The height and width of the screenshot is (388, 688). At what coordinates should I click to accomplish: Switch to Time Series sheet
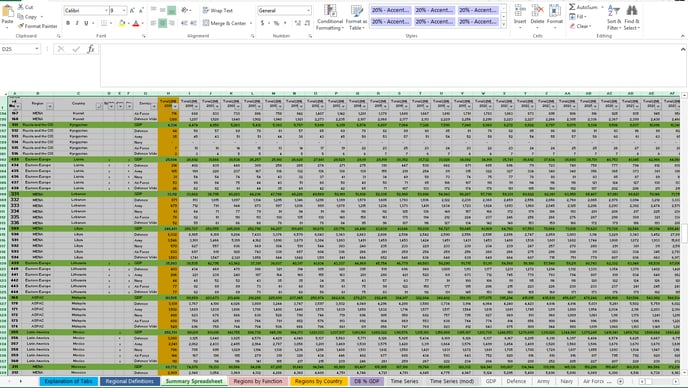pyautogui.click(x=405, y=381)
